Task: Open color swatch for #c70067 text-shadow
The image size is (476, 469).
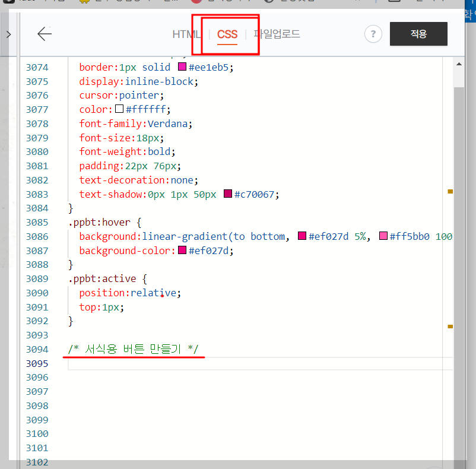Action: (228, 194)
